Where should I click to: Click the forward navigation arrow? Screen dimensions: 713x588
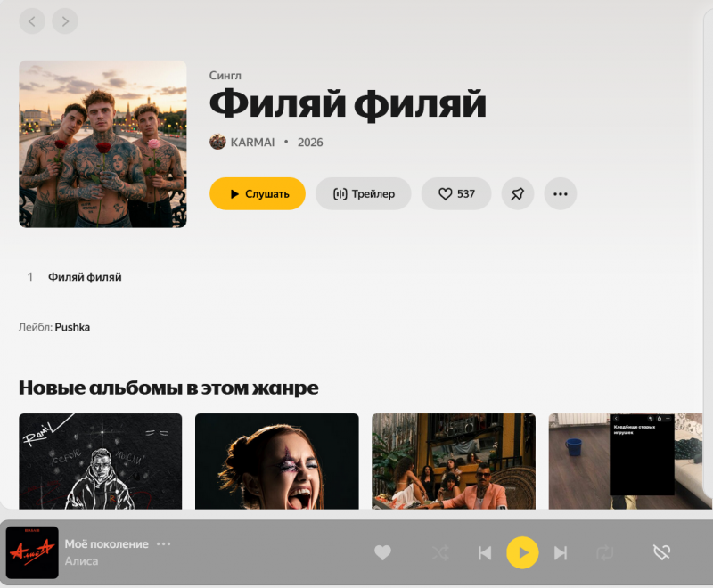click(65, 21)
